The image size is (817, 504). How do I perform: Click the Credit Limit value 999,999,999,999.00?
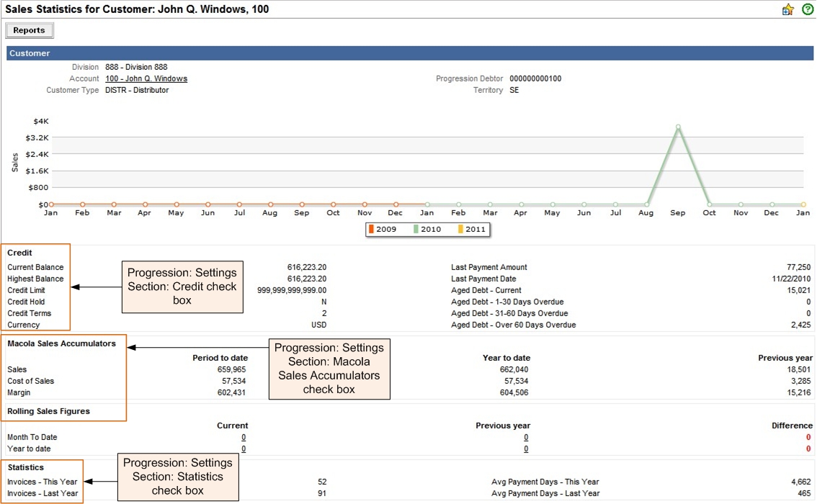pyautogui.click(x=292, y=291)
